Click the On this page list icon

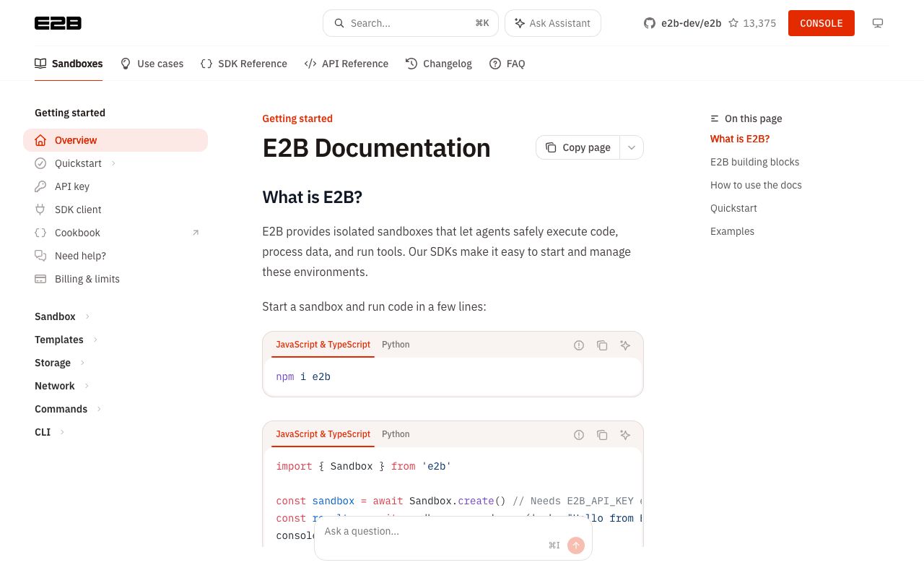[715, 118]
